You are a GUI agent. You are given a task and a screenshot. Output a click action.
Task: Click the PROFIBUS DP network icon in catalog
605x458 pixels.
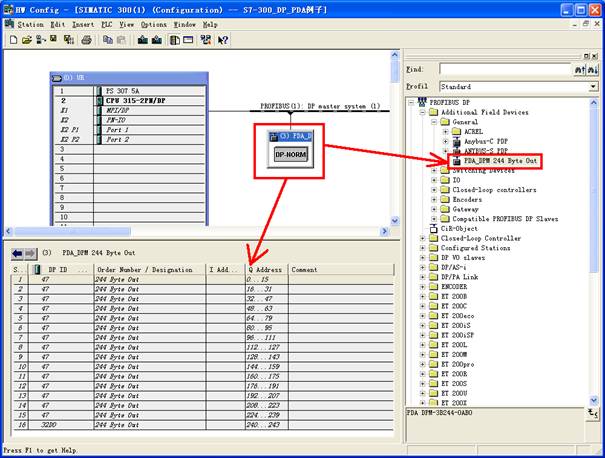(422, 102)
